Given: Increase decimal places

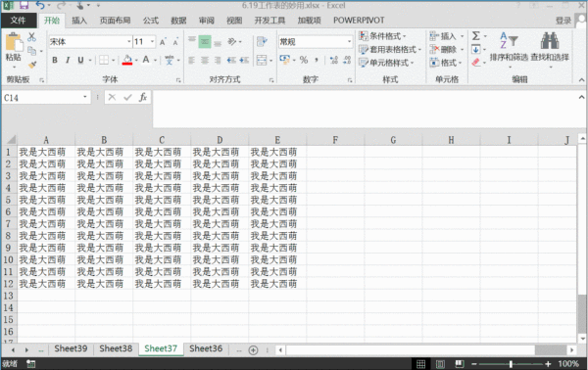Looking at the screenshot, I should 334,60.
